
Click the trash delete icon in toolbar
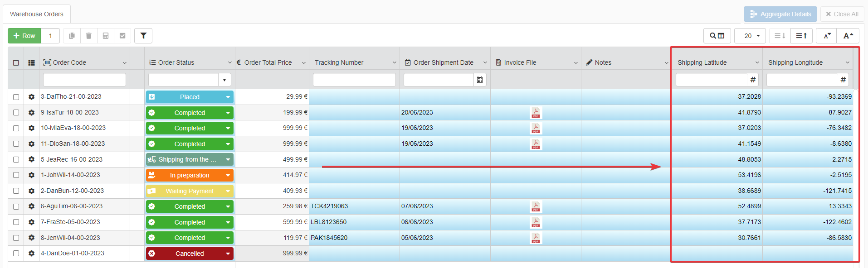[x=89, y=36]
